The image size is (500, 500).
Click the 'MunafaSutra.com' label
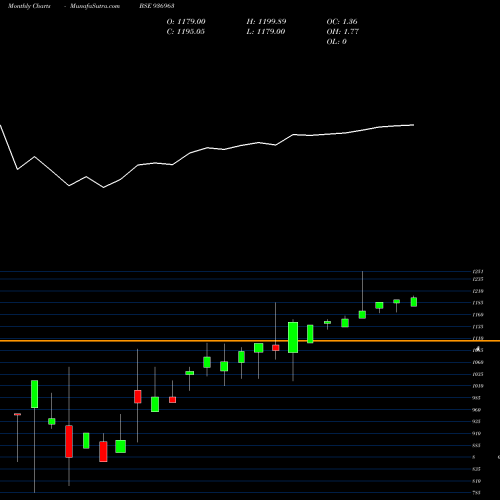pos(95,6)
